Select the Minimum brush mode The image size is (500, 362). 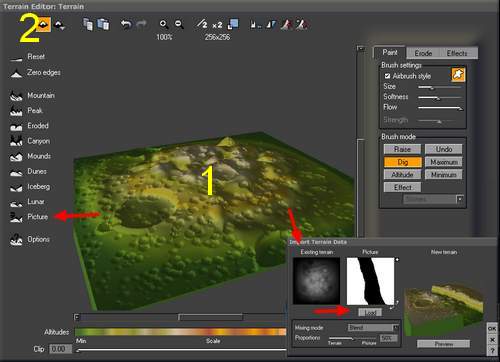coord(444,175)
